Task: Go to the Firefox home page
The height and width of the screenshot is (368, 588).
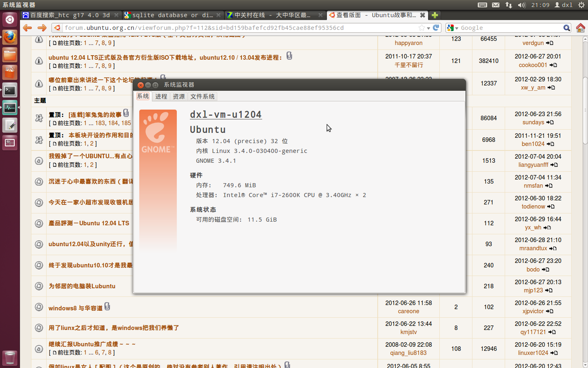Action: [581, 28]
